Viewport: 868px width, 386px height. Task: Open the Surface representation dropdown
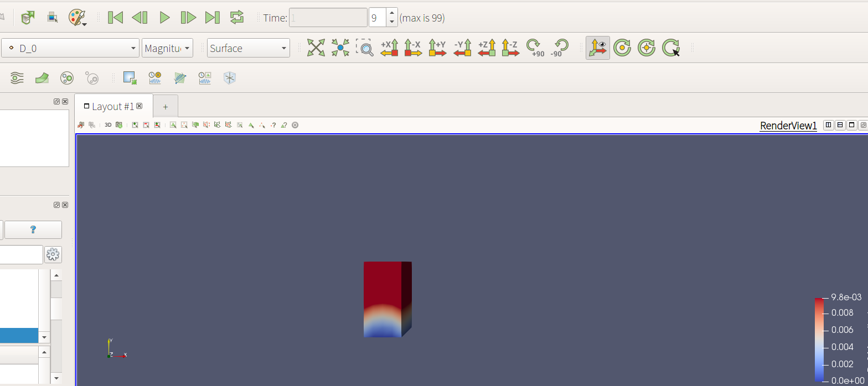(249, 48)
